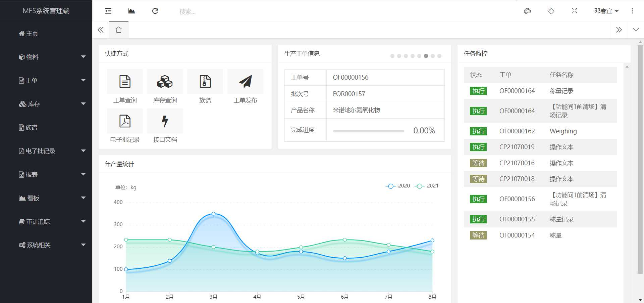Image resolution: width=644 pixels, height=303 pixels.
Task: Open 库存查询 shortcut icon
Action: pos(165,81)
